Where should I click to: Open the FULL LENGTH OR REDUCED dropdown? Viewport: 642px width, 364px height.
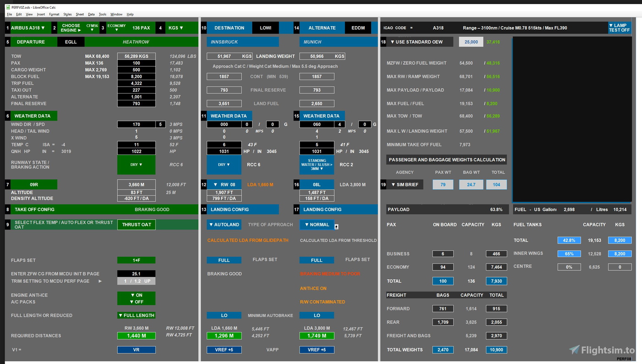(x=137, y=315)
